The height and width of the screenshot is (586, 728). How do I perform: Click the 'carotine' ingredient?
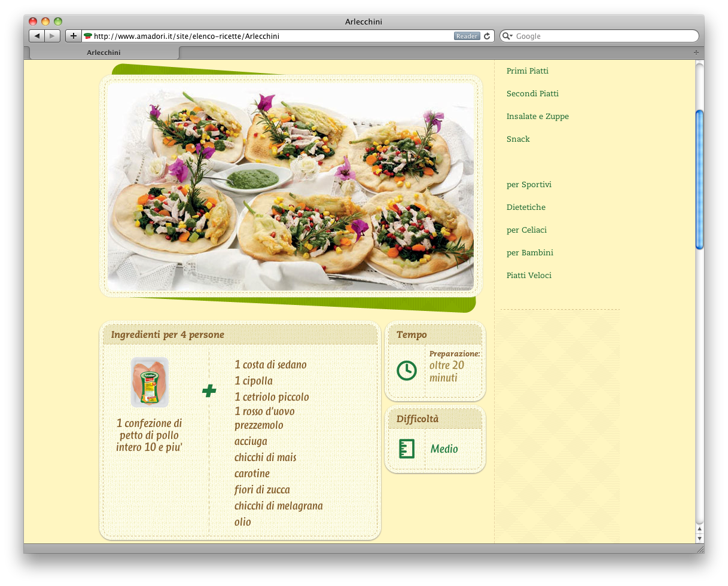pyautogui.click(x=252, y=474)
